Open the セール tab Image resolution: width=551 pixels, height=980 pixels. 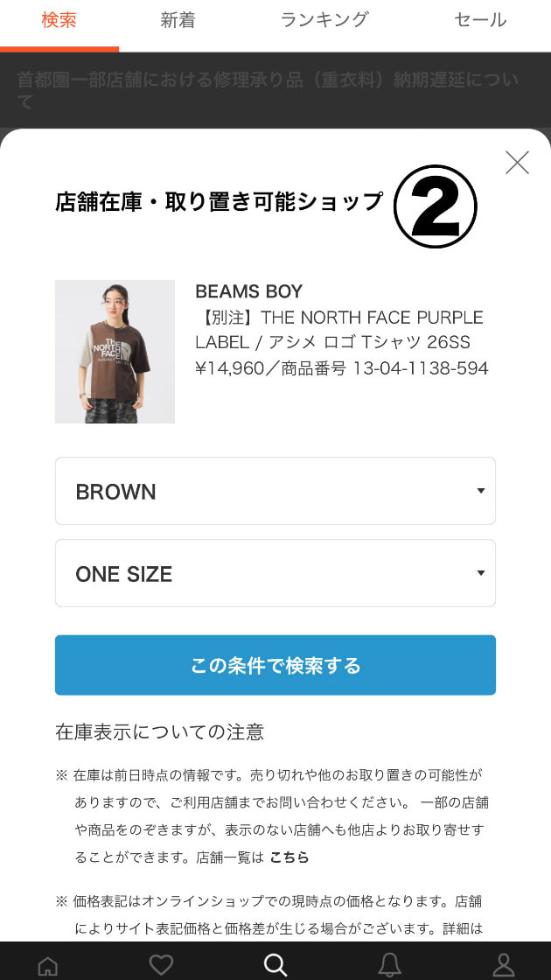pos(480,20)
